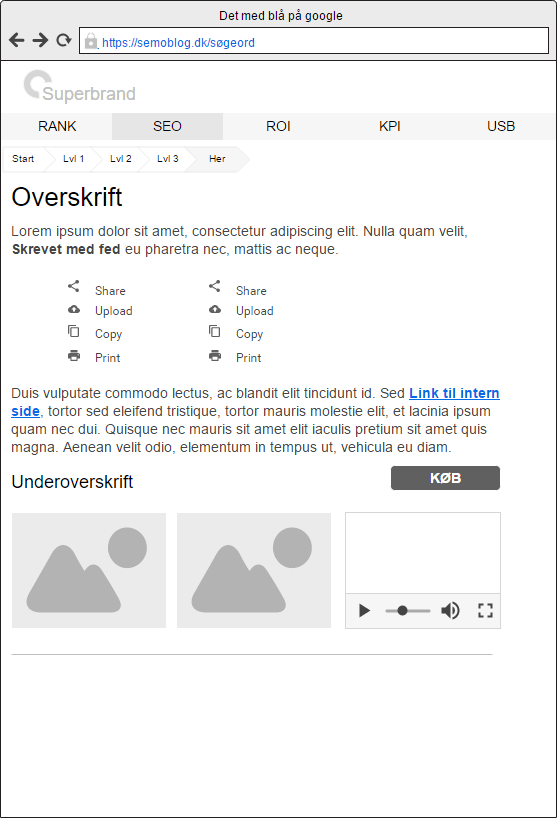Image resolution: width=557 pixels, height=818 pixels.
Task: Click the Copy icon in left list
Action: pyautogui.click(x=74, y=331)
